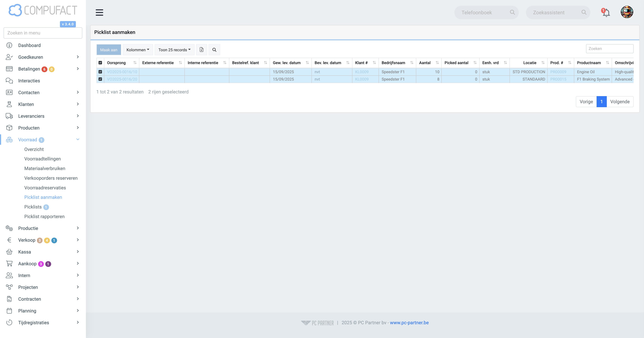Export table to Excel icon

coord(201,50)
